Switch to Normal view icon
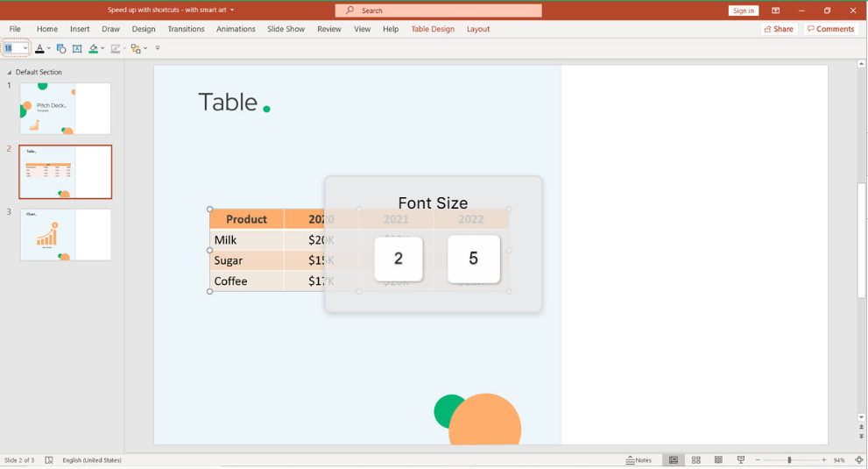868x469 pixels. pyautogui.click(x=674, y=460)
